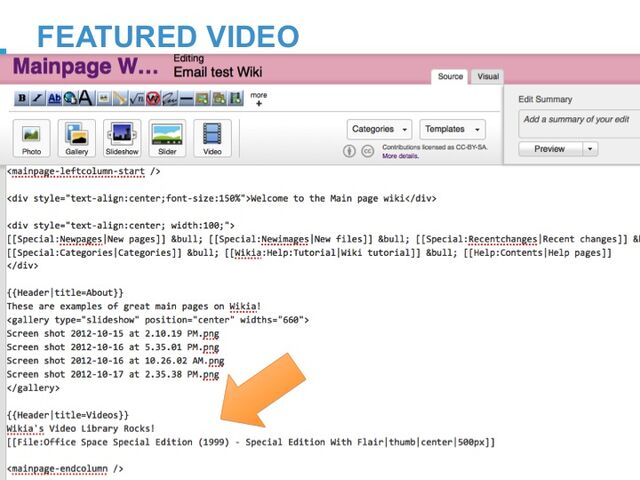This screenshot has width=640, height=480.
Task: Insert a Slideshow
Action: coord(122,138)
